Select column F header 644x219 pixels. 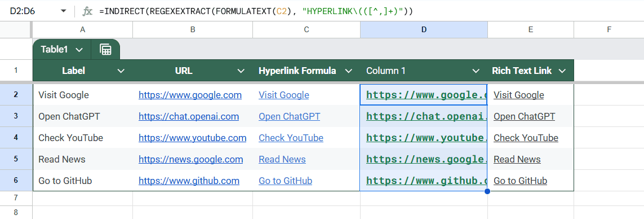(x=609, y=29)
